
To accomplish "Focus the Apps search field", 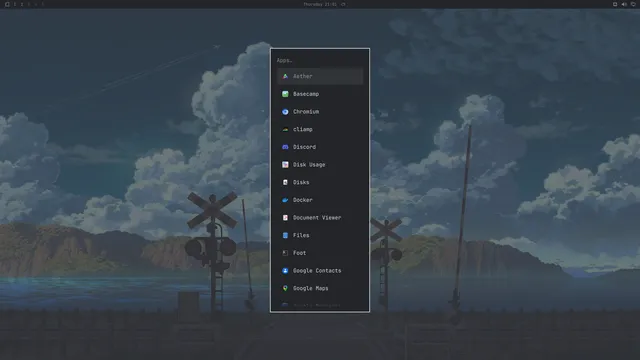I will 320,60.
